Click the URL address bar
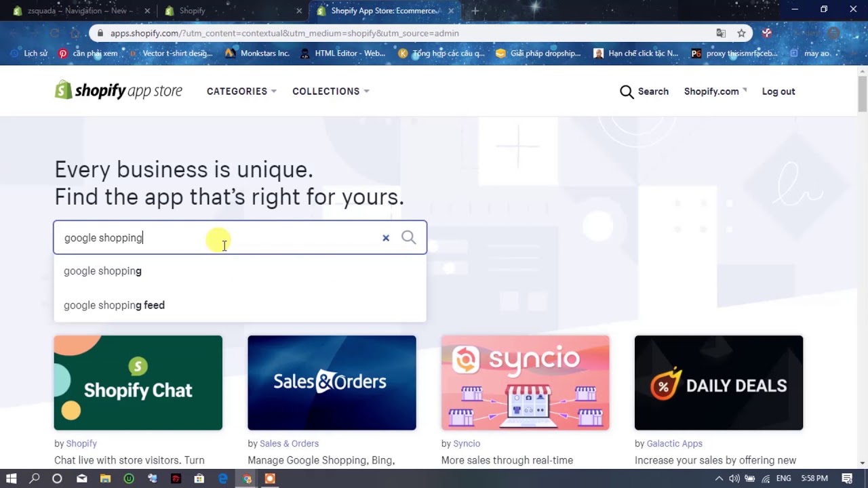 point(407,33)
